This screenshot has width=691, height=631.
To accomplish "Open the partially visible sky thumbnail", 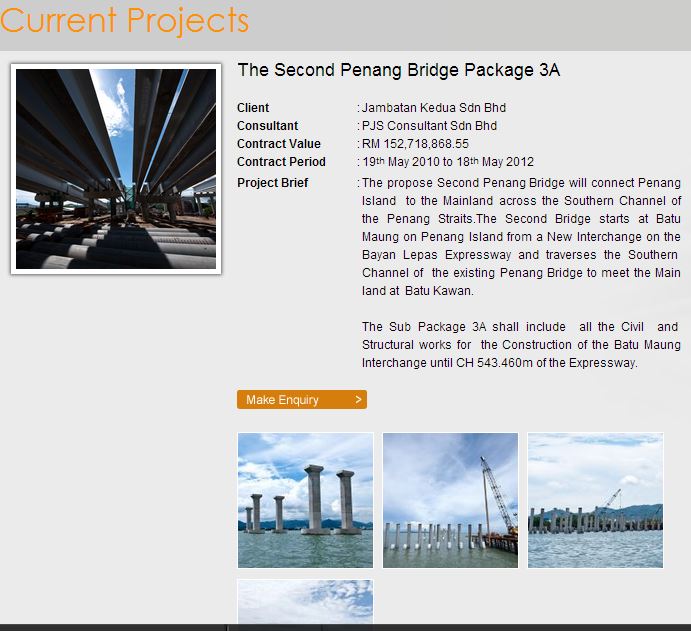I will coord(305,601).
